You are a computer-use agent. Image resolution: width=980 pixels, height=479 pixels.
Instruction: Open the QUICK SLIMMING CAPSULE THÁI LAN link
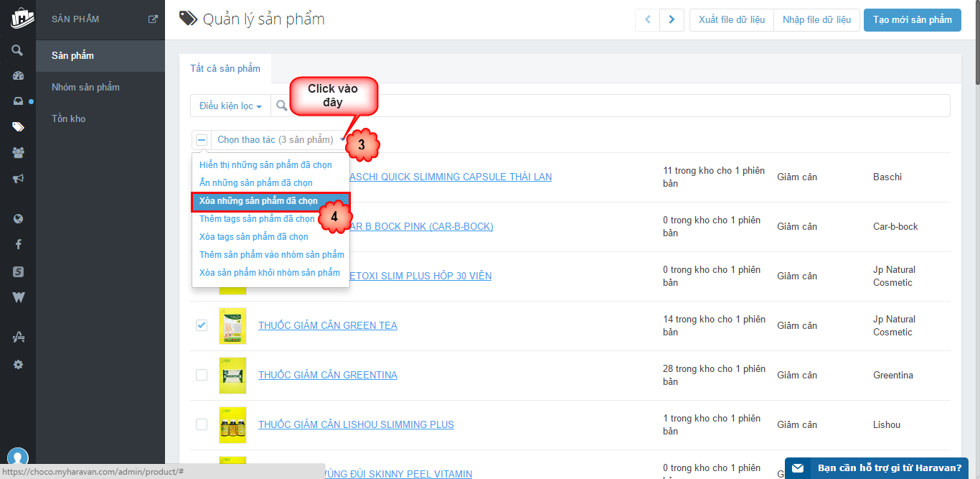[x=451, y=177]
